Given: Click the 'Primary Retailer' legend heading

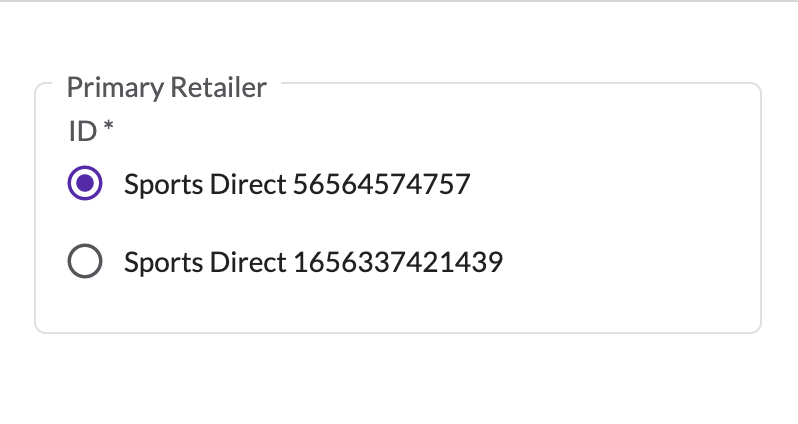Looking at the screenshot, I should 167,88.
